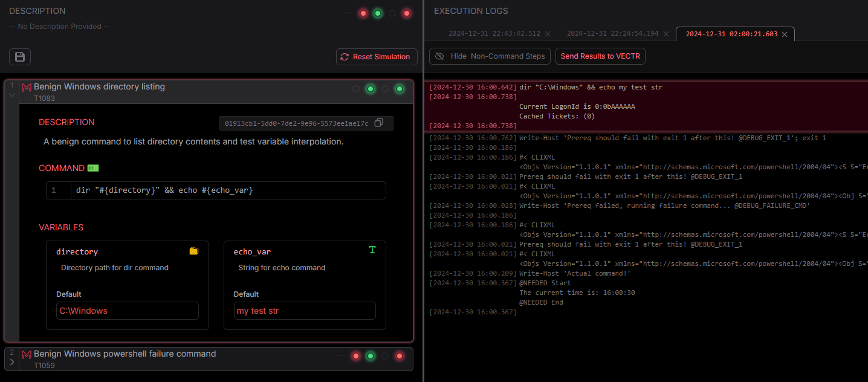Toggle the first red status dot in the top header

coord(363,13)
